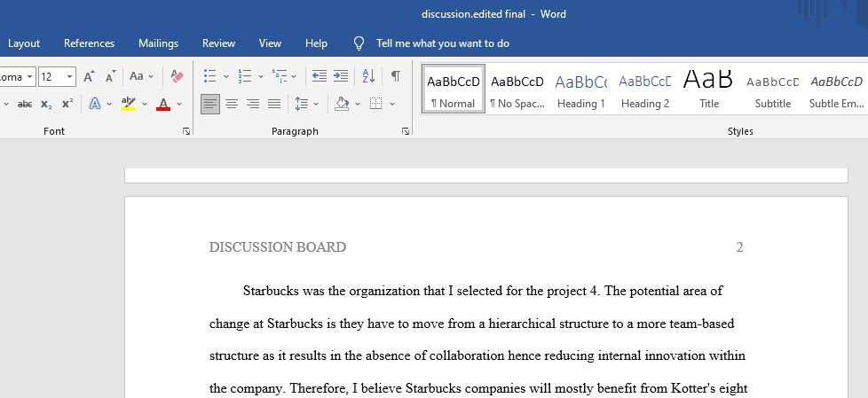Apply the Subtle Emphasis style
This screenshot has height=398, width=868.
(x=836, y=89)
